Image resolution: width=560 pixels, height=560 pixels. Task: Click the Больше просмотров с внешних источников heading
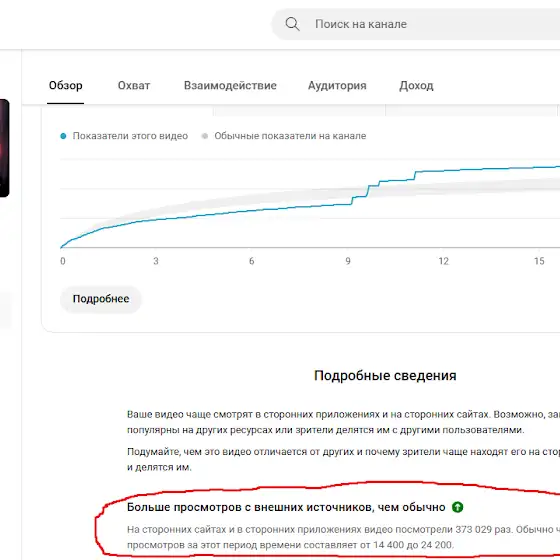286,507
